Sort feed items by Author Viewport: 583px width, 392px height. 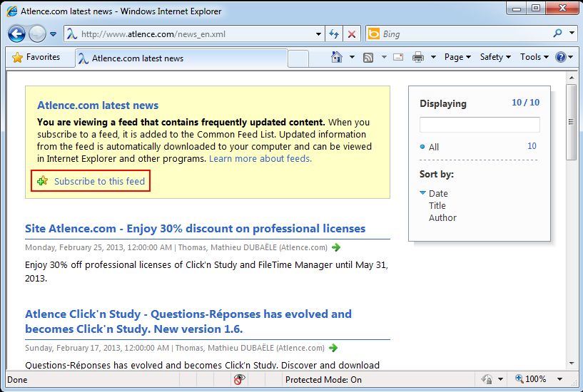click(442, 218)
